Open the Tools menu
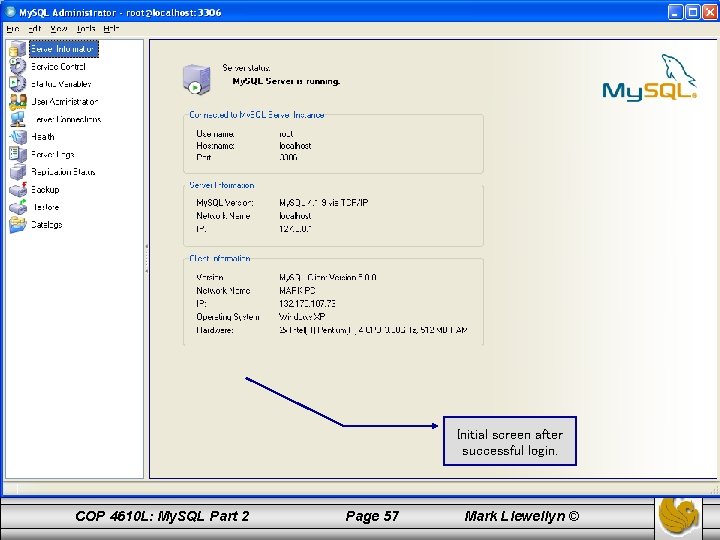 (85, 28)
